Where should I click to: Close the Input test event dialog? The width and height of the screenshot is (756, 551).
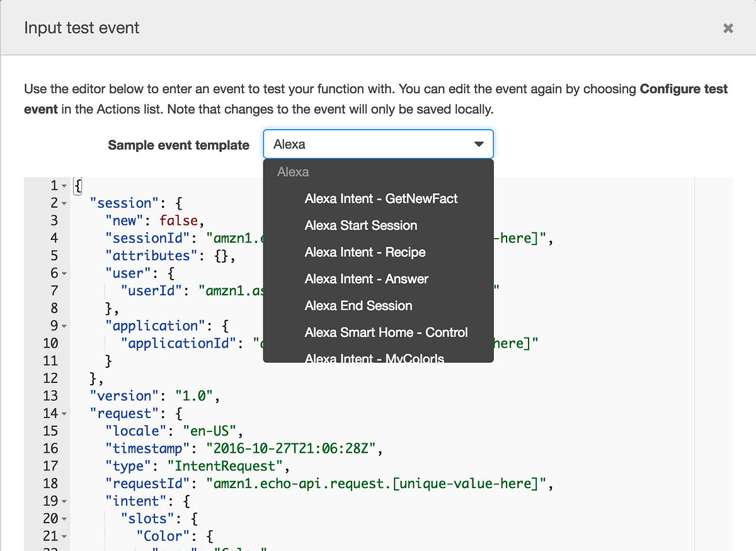click(x=728, y=28)
